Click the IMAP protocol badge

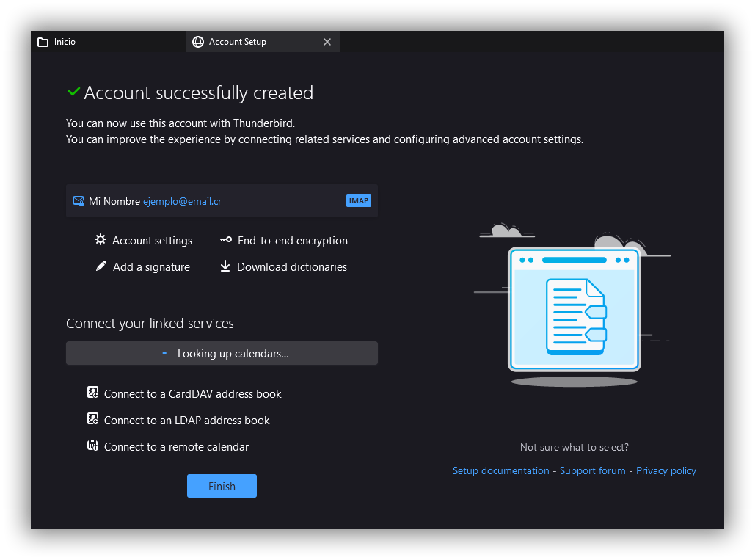click(359, 200)
